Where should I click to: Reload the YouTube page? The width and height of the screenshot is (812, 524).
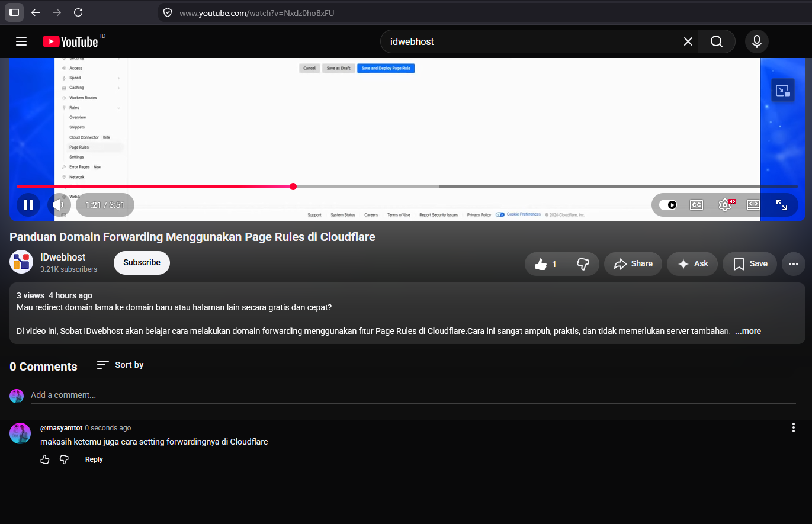78,12
